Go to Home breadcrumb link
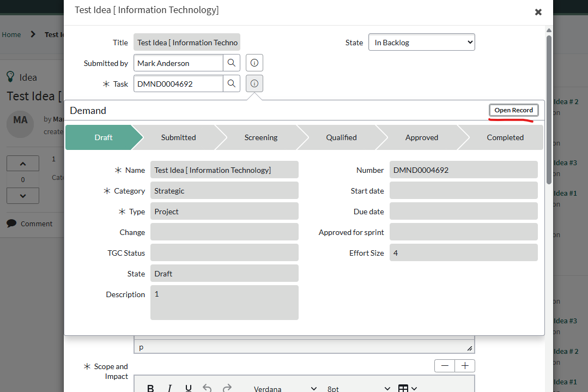 [11, 34]
